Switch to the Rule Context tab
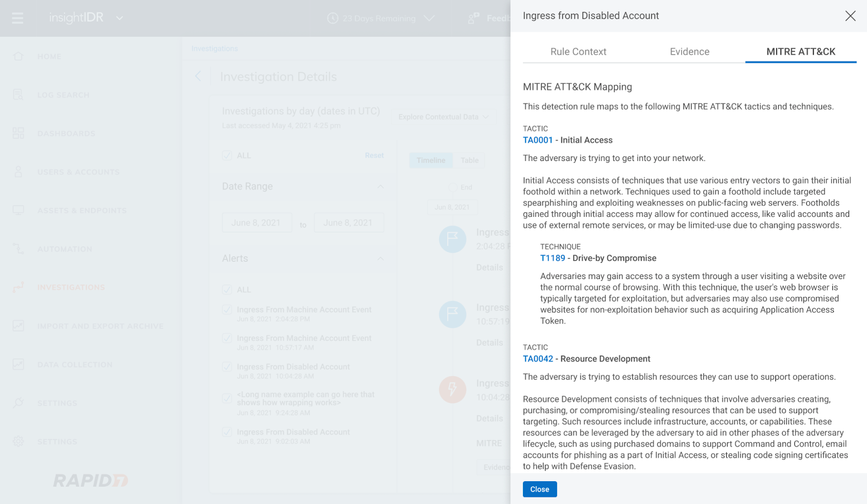Screen dimensions: 867x504 [x=578, y=52]
